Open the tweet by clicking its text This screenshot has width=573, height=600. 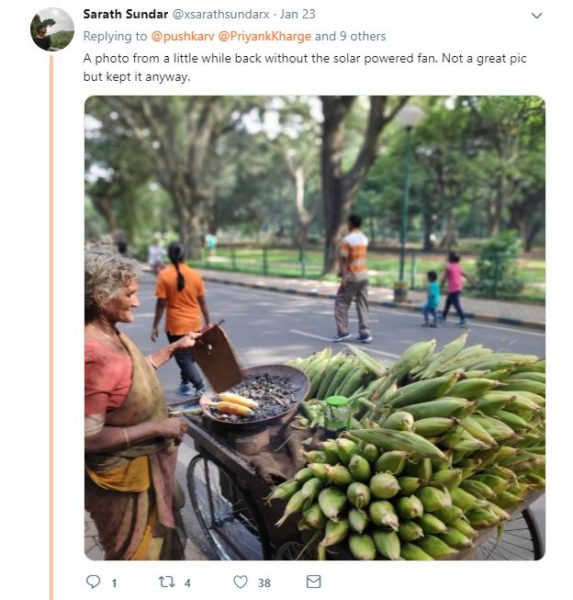point(304,67)
